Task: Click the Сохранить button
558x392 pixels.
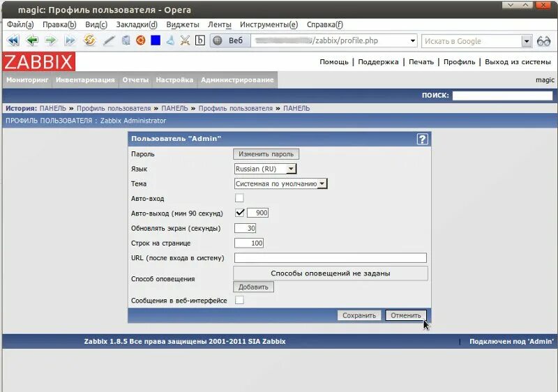Action: pos(359,315)
